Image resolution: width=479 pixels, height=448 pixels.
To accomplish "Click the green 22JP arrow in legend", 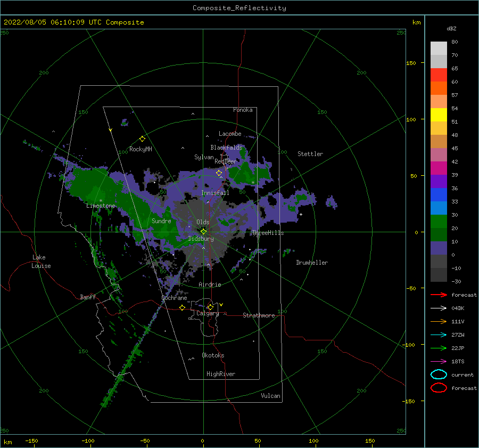I will 439,348.
